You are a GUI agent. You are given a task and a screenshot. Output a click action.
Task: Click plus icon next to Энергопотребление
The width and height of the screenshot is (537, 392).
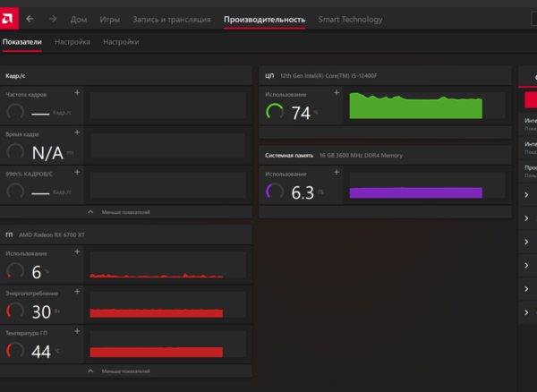[76, 292]
